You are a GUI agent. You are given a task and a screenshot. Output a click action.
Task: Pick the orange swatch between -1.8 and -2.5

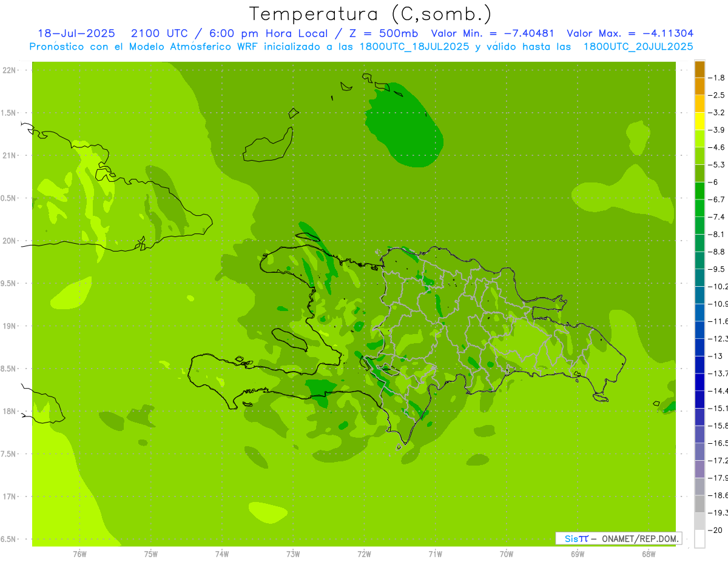pos(699,87)
